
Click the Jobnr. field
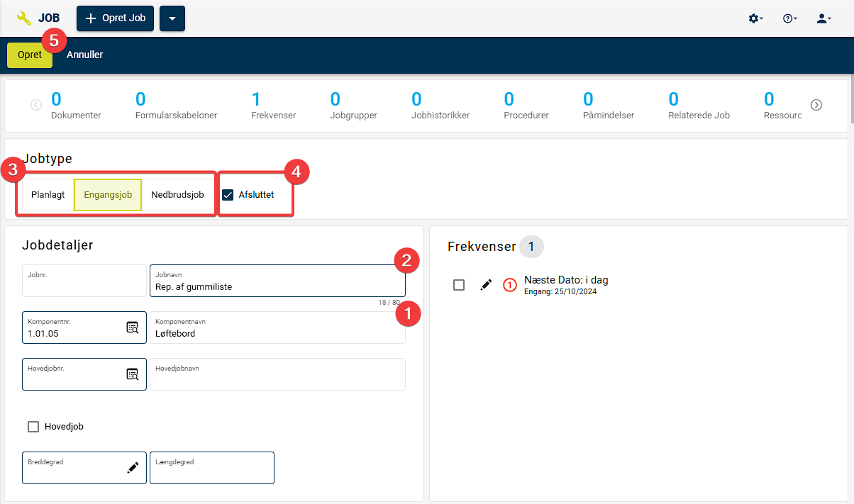[84, 281]
